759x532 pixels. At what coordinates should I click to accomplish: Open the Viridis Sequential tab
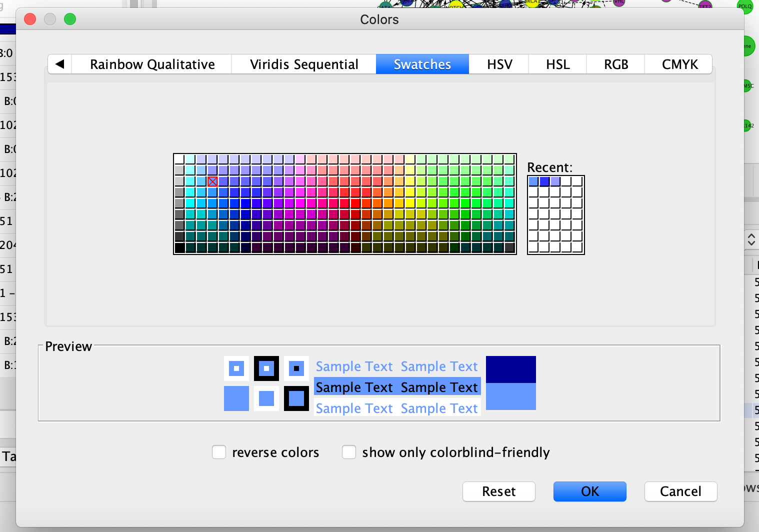pos(304,64)
